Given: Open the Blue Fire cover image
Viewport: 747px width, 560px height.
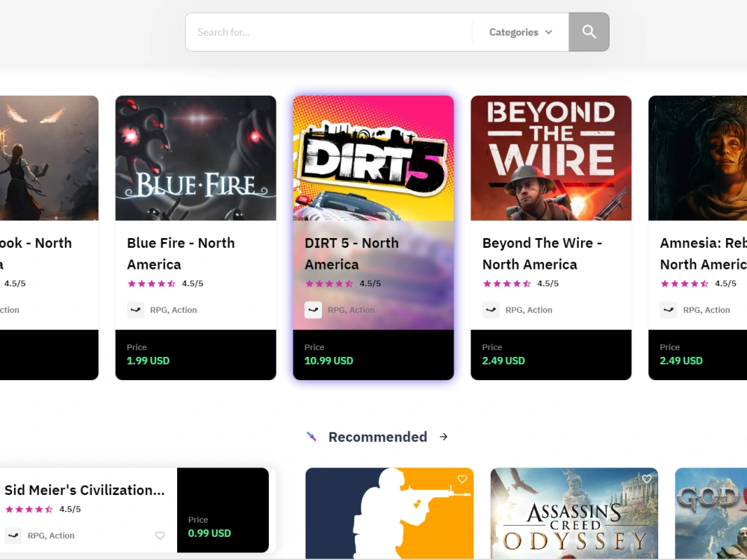Looking at the screenshot, I should click(196, 158).
